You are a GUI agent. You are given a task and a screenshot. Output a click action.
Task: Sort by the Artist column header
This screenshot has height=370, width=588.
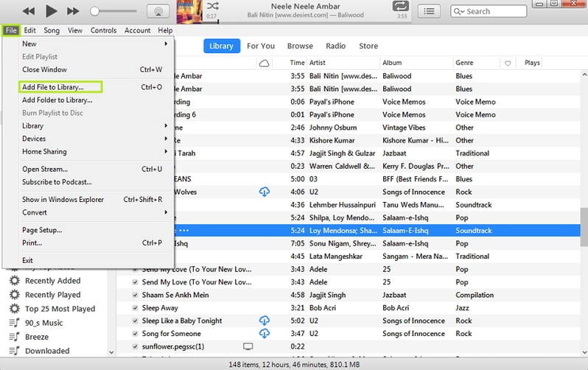point(318,63)
